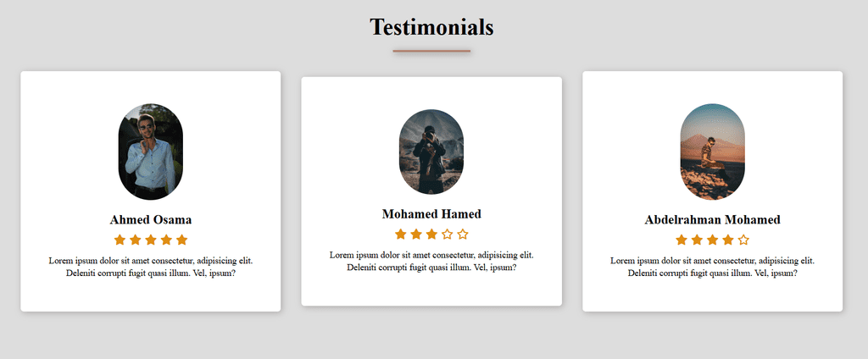
Task: Click the Ahmed Osama name heading
Action: [151, 219]
